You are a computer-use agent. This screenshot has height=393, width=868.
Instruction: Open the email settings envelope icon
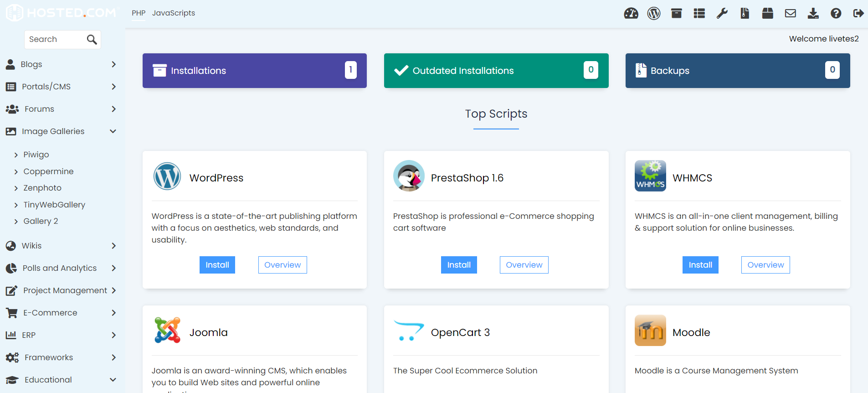pyautogui.click(x=791, y=13)
